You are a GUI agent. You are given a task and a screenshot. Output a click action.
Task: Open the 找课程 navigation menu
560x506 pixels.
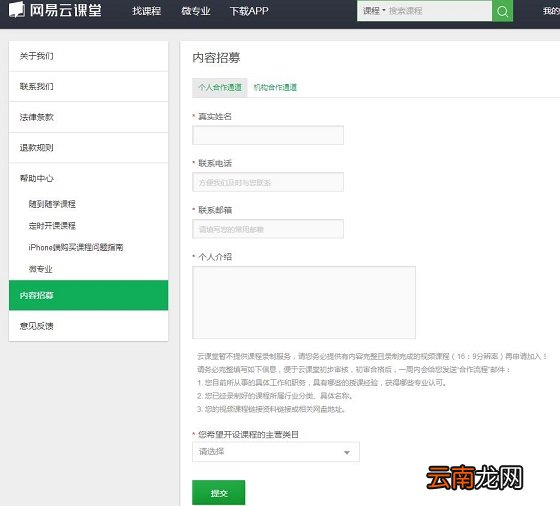point(146,11)
